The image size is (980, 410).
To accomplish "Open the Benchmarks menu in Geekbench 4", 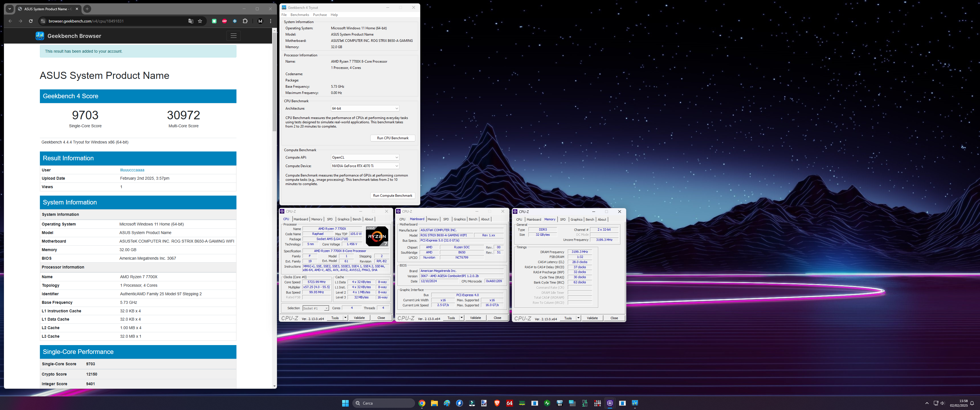I will [300, 15].
